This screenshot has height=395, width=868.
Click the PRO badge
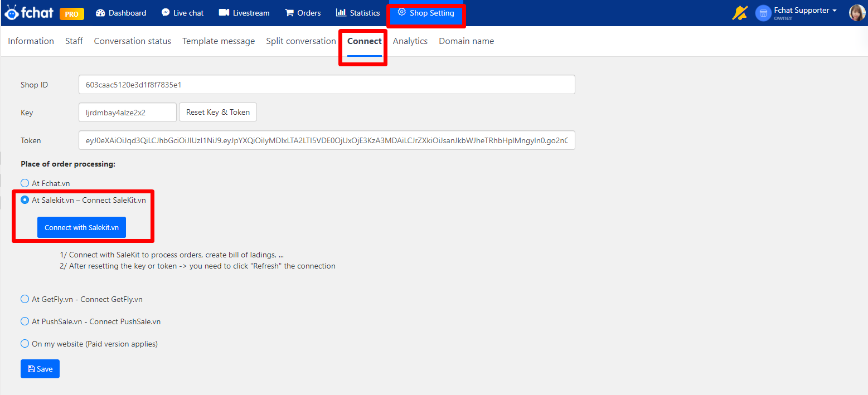tap(72, 13)
